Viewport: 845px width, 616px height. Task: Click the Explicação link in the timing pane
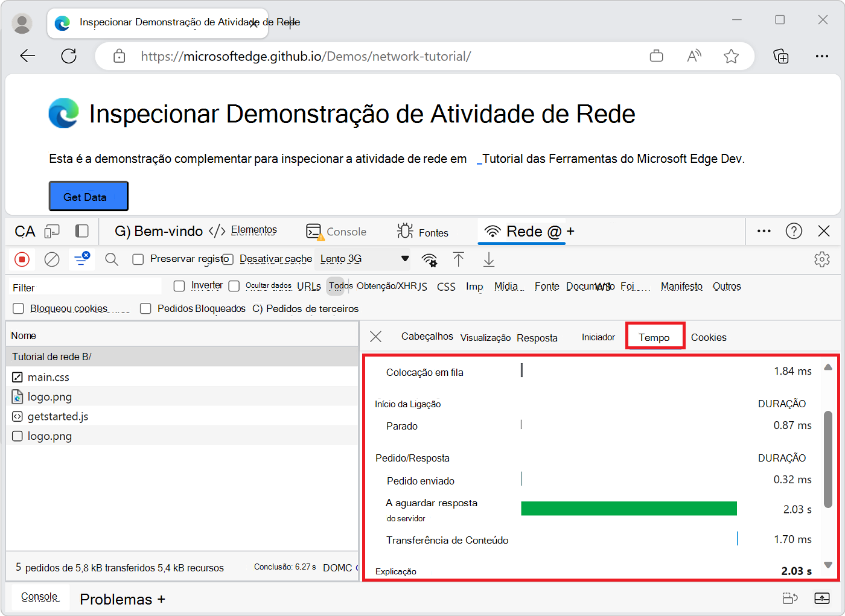tap(396, 571)
